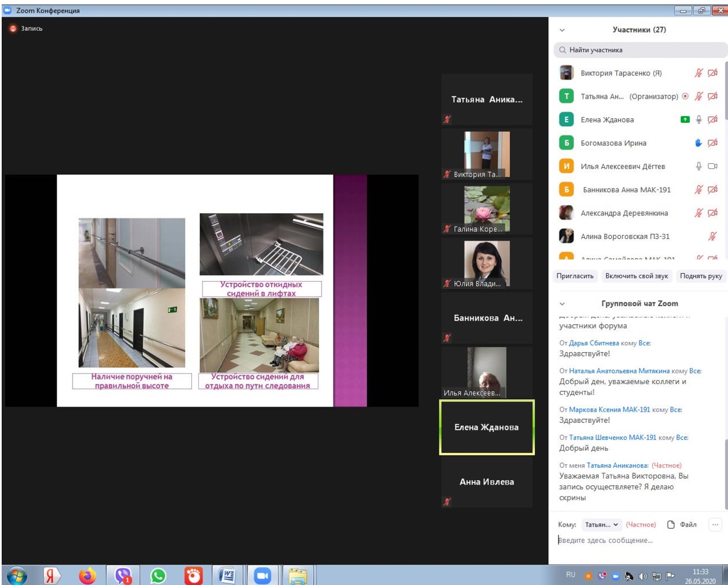Click the Маркова Ксения МАК-191 sender link
The height and width of the screenshot is (585, 728).
click(610, 410)
